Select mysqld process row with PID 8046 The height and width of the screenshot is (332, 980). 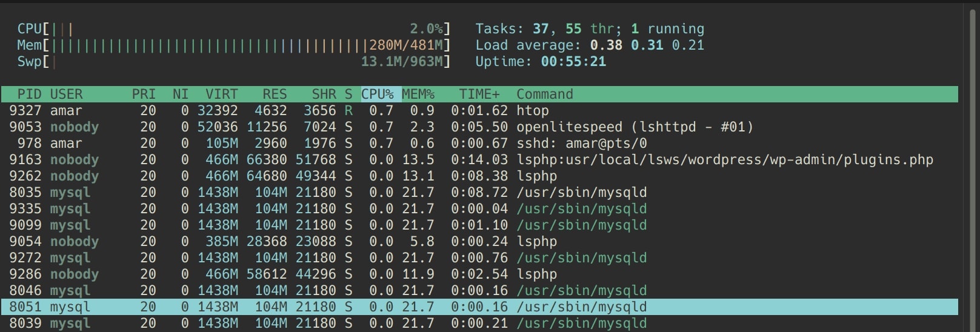tap(479, 291)
